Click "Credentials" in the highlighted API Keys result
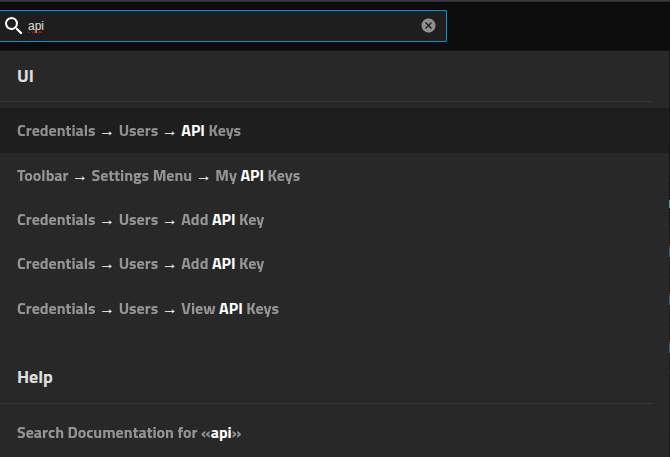This screenshot has width=670, height=457. (56, 131)
